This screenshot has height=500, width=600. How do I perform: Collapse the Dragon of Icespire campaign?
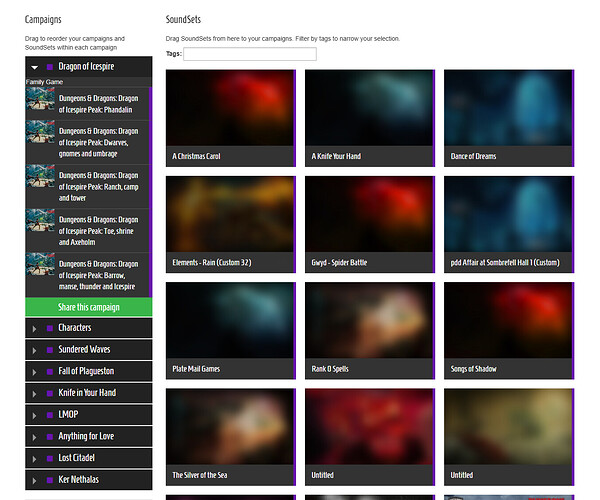(x=35, y=67)
